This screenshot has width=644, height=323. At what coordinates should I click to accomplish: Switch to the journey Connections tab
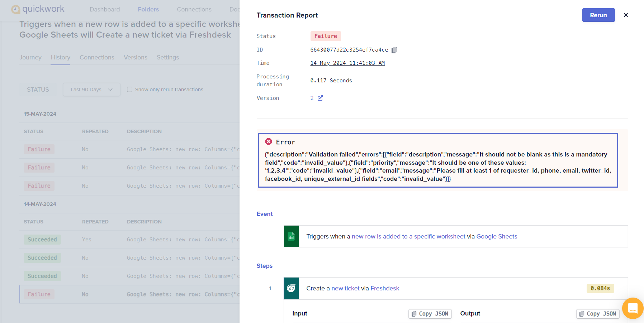pyautogui.click(x=97, y=57)
